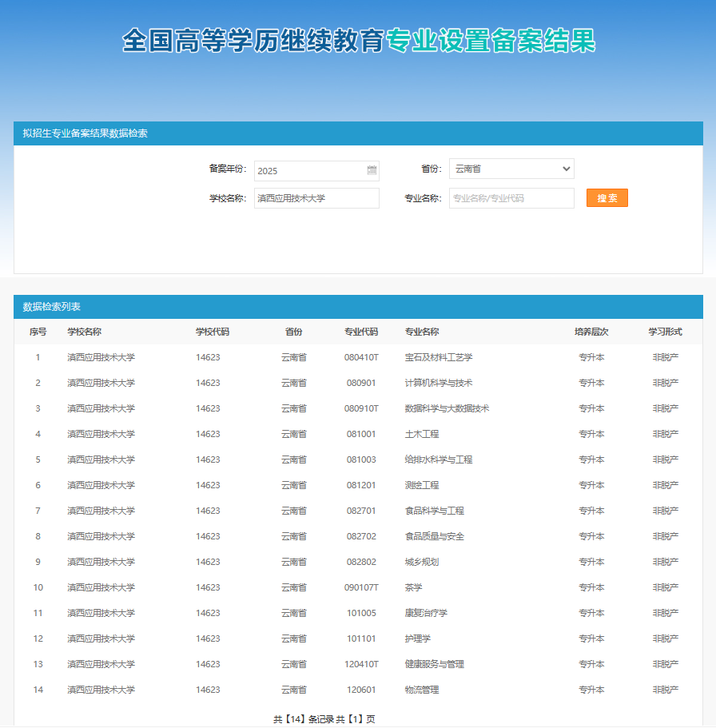Click the 专业名称 search input field
This screenshot has height=728, width=716.
(511, 197)
